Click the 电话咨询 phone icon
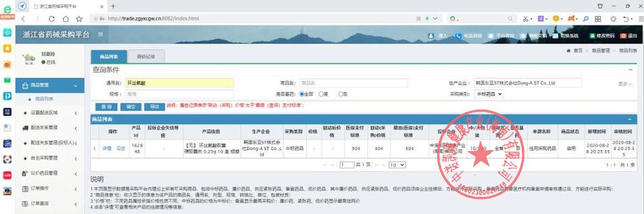This screenshot has width=644, height=214. tap(458, 36)
